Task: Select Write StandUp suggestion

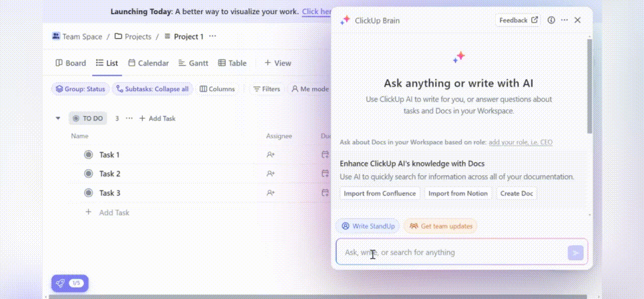Action: click(x=368, y=226)
